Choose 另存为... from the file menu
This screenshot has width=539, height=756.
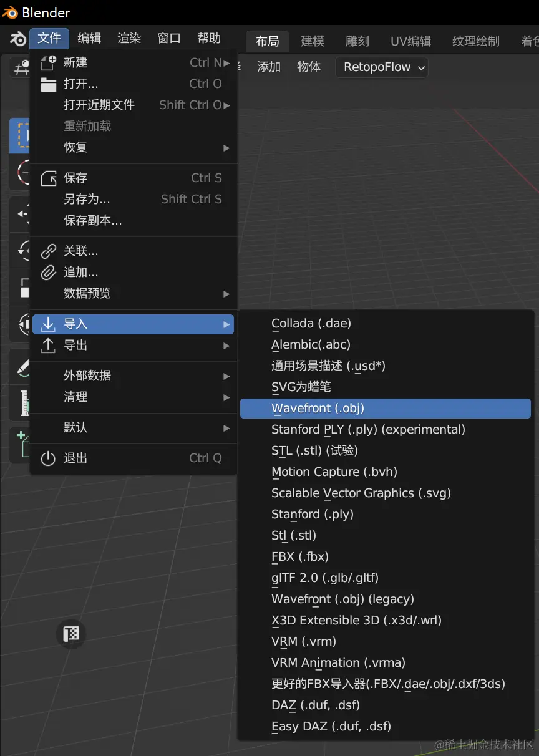click(x=134, y=199)
